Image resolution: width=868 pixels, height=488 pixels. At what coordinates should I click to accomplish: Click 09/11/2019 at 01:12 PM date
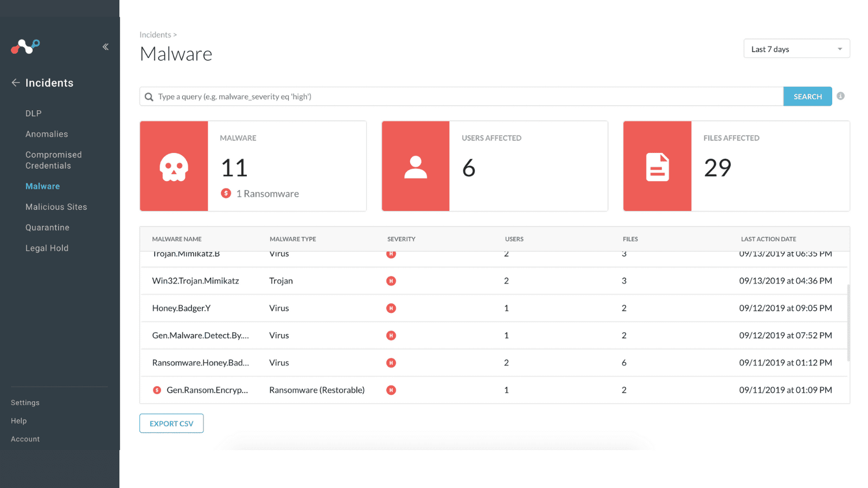[x=785, y=363]
